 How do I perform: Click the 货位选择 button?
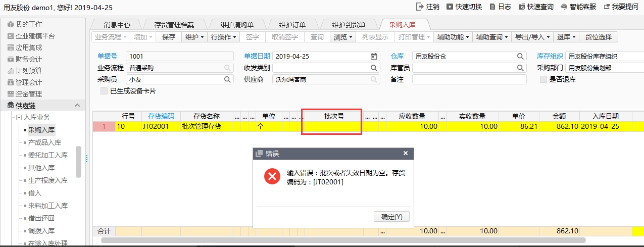coord(599,37)
